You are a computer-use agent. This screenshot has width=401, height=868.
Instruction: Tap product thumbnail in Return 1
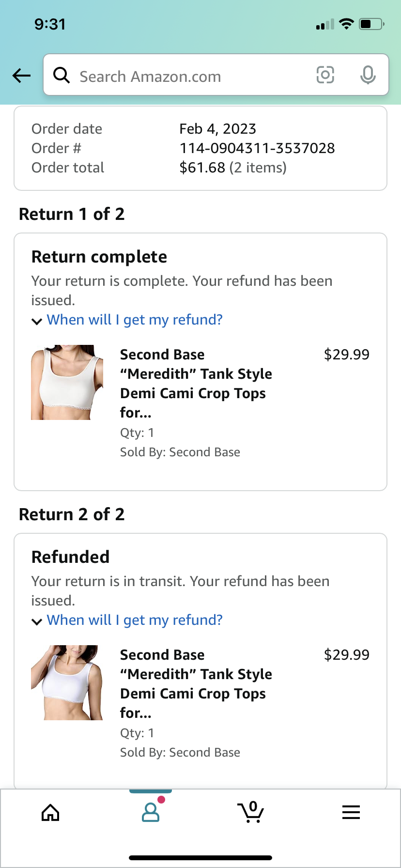pyautogui.click(x=67, y=382)
